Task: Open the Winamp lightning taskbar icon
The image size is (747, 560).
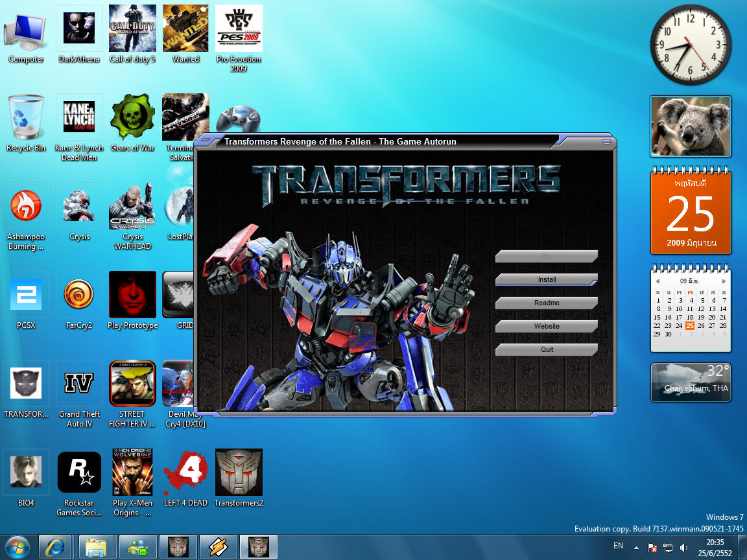Action: pyautogui.click(x=218, y=547)
